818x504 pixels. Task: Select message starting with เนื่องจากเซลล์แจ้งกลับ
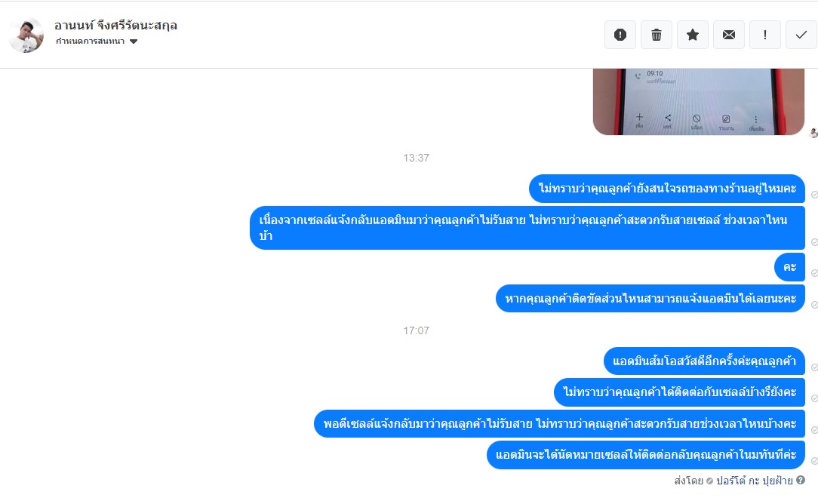click(x=527, y=227)
